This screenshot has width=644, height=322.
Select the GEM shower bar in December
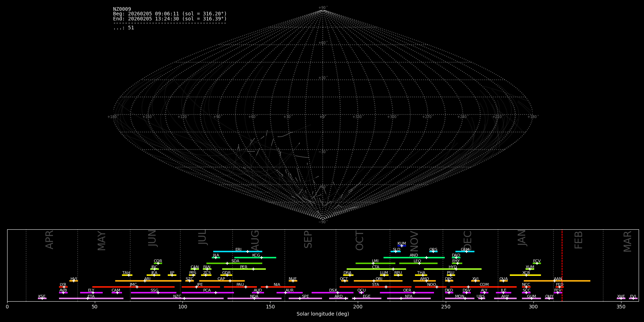click(465, 252)
